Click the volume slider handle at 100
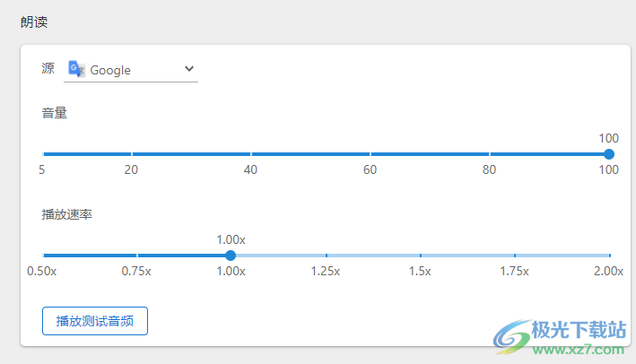This screenshot has height=364, width=636. point(609,154)
